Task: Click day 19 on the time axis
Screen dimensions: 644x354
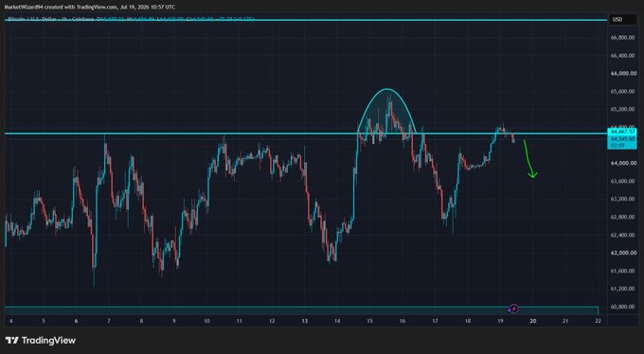Action: pyautogui.click(x=500, y=321)
